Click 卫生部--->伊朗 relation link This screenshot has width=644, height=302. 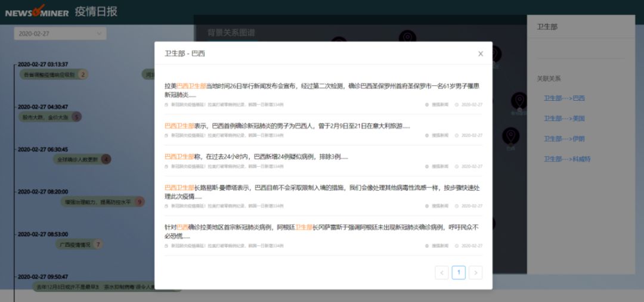coord(564,139)
